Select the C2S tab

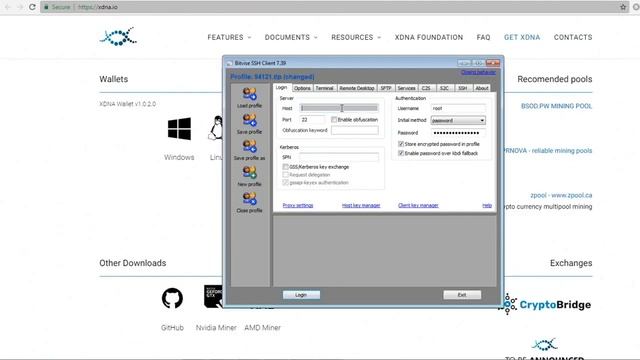(x=426, y=88)
